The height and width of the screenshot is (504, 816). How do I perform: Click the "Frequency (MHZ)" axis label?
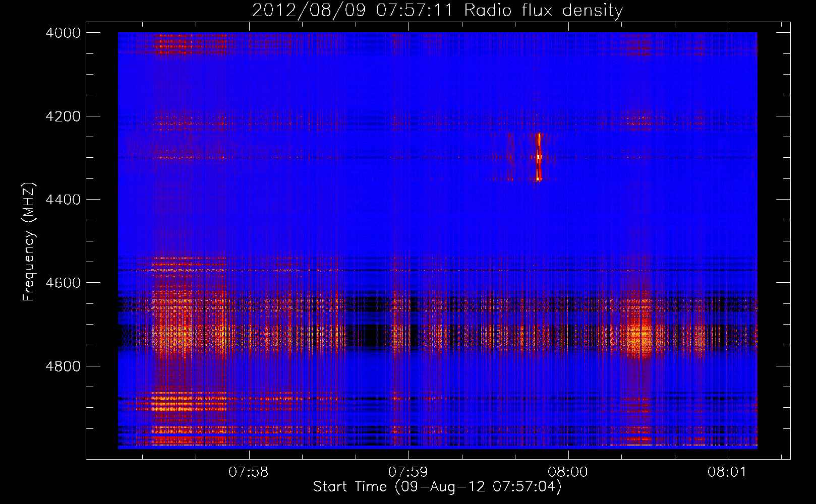click(x=29, y=242)
